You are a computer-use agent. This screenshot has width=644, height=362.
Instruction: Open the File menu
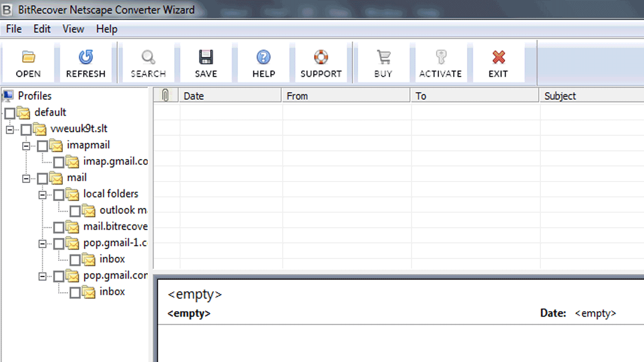(14, 29)
